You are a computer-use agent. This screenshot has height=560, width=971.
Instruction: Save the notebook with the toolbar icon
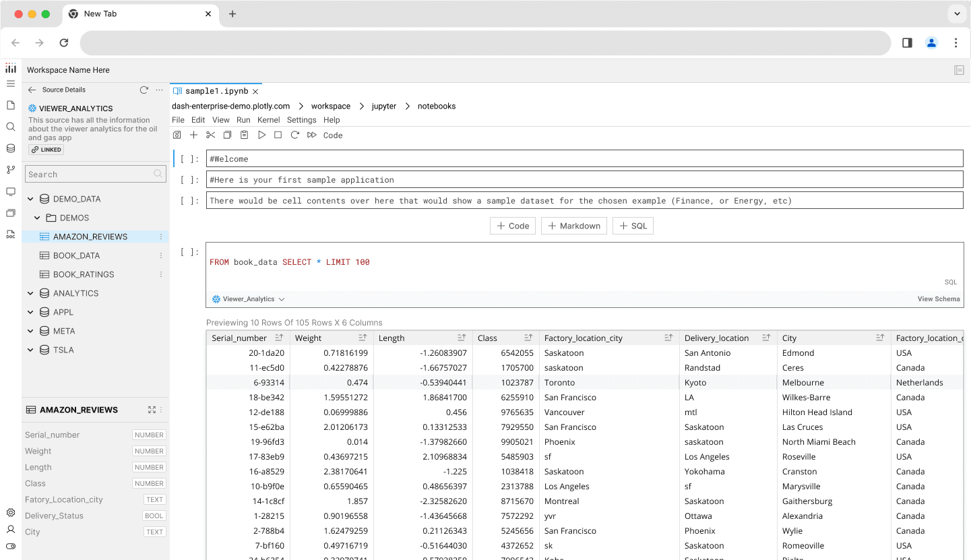pyautogui.click(x=177, y=135)
